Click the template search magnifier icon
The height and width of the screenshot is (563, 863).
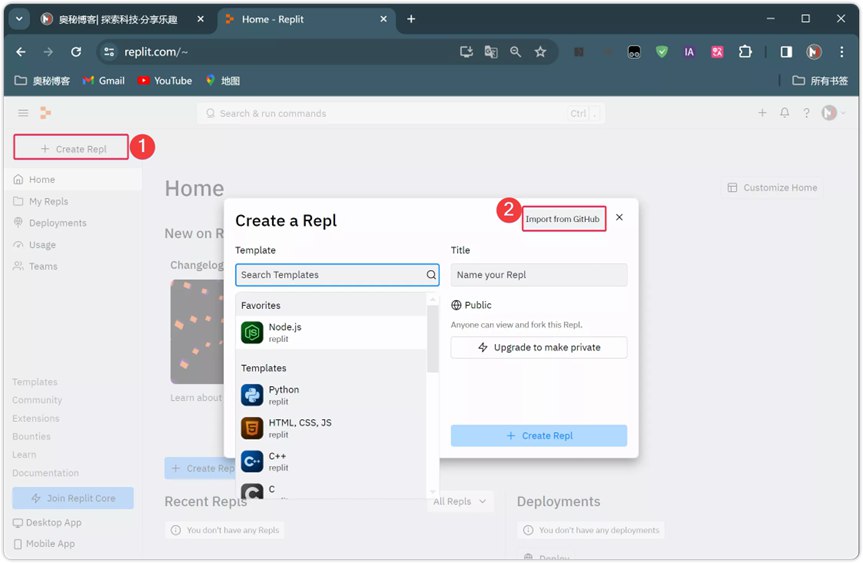click(431, 275)
